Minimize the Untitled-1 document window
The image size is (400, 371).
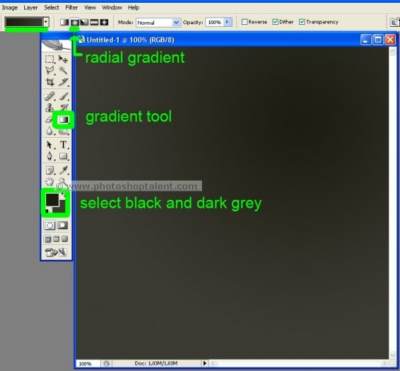point(366,40)
